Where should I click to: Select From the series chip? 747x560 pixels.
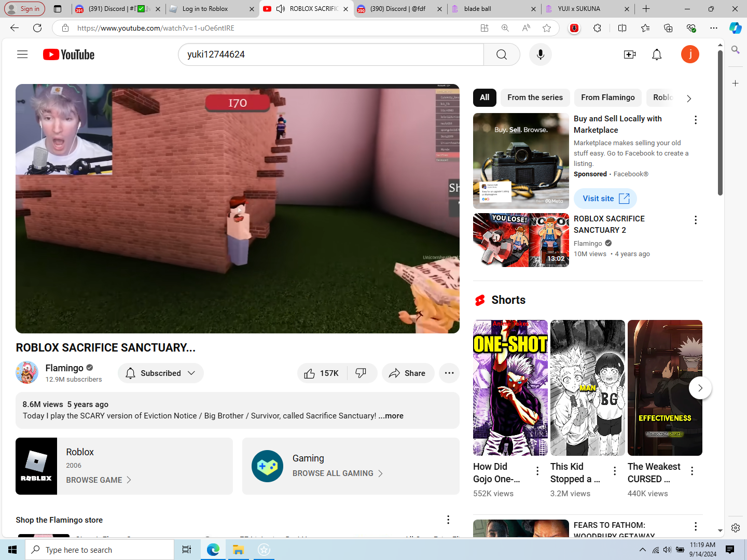click(x=535, y=97)
